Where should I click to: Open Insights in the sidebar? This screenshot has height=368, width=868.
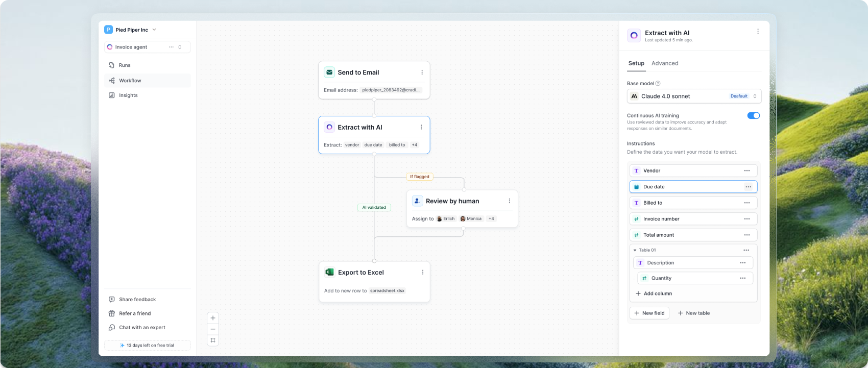(x=148, y=95)
